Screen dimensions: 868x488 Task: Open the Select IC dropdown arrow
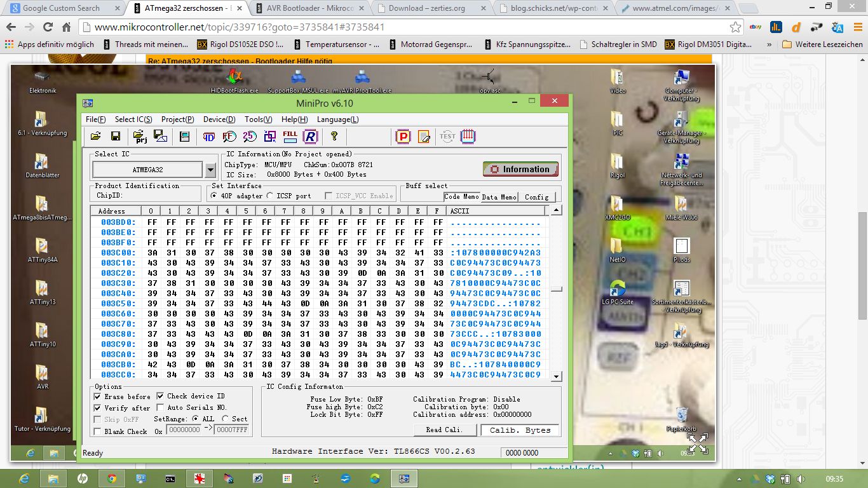(211, 170)
